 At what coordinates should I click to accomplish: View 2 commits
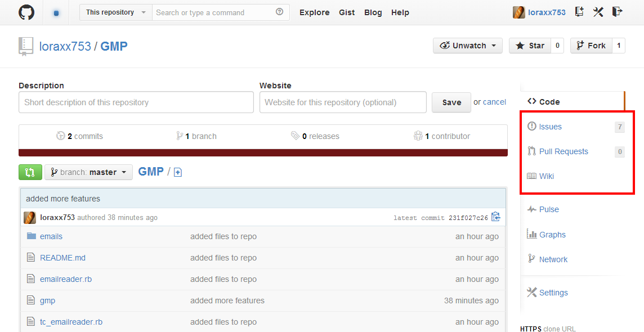[80, 136]
